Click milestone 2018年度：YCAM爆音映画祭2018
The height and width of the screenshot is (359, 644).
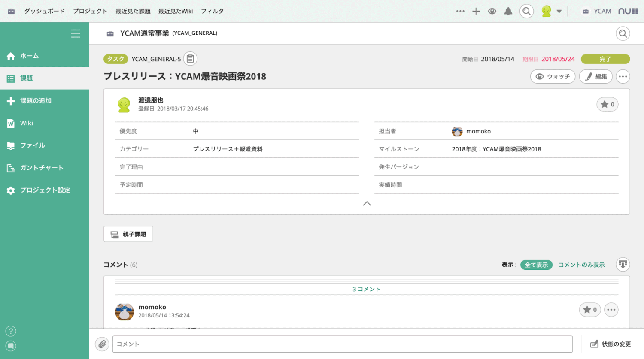496,149
